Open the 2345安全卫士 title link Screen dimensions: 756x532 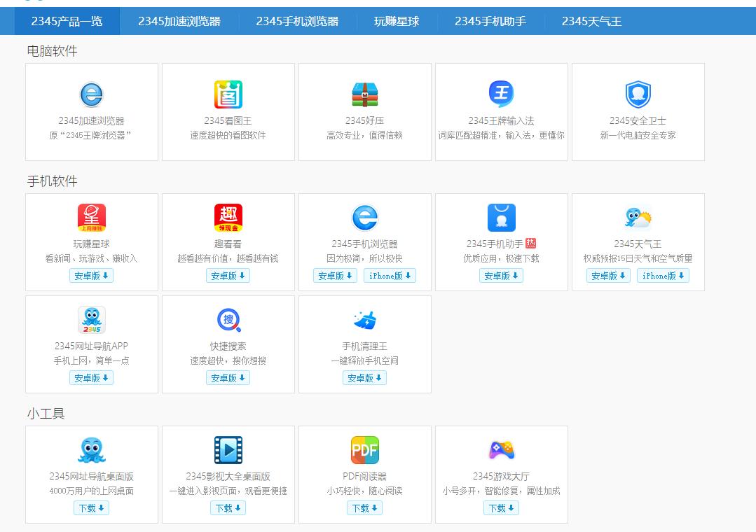click(x=638, y=120)
